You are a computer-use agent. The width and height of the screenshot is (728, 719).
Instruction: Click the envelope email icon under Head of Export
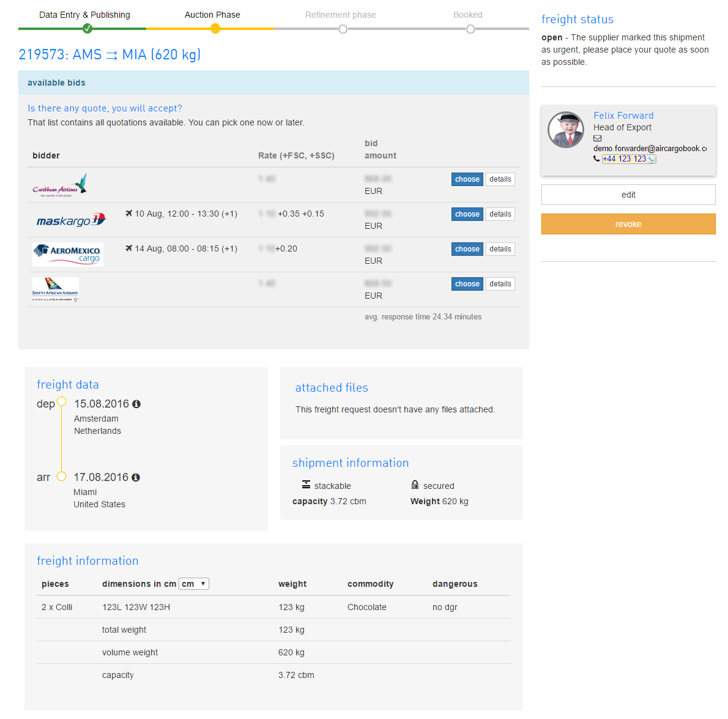click(598, 138)
